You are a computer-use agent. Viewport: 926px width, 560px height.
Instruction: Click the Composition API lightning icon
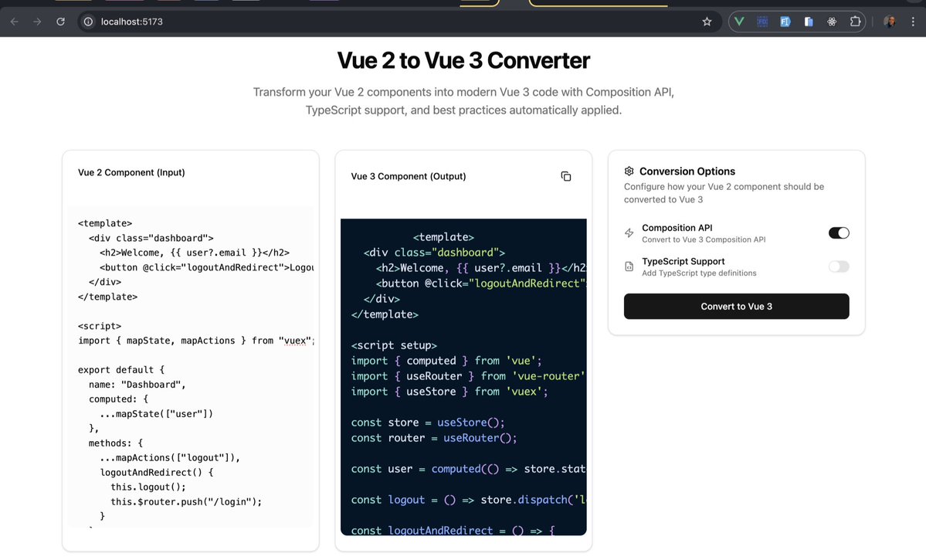pos(629,232)
